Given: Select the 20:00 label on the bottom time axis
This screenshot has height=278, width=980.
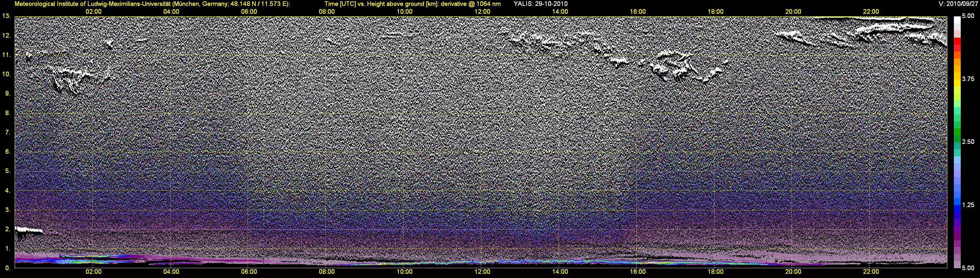Looking at the screenshot, I should [793, 272].
